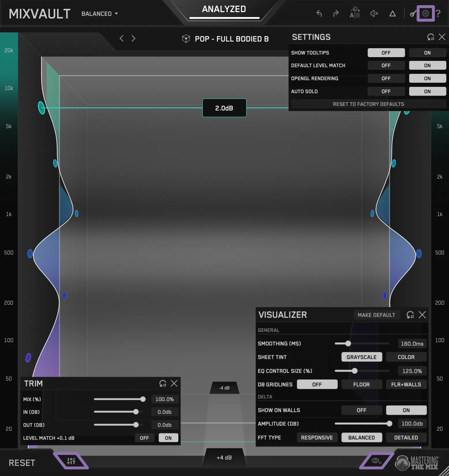Viewport: 449px width, 476px height.
Task: Adjust the Amplitude (dB) slider
Action: click(363, 424)
